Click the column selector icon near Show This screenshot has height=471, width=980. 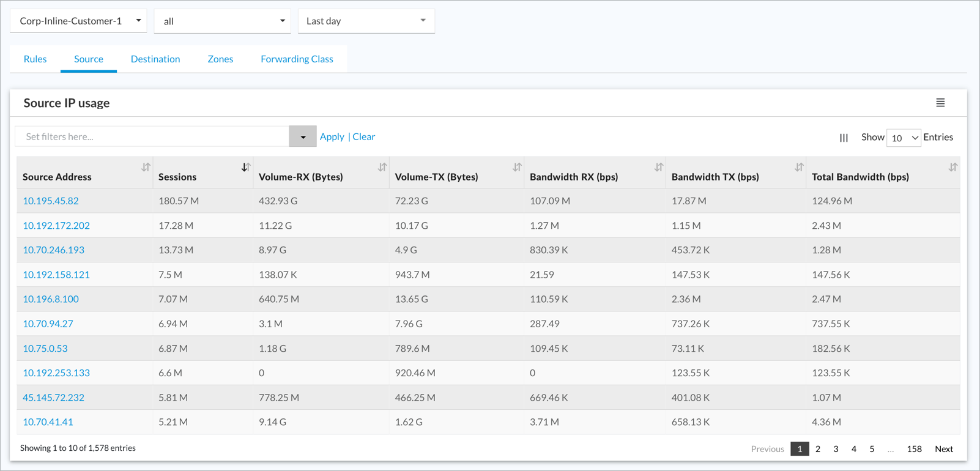point(844,138)
